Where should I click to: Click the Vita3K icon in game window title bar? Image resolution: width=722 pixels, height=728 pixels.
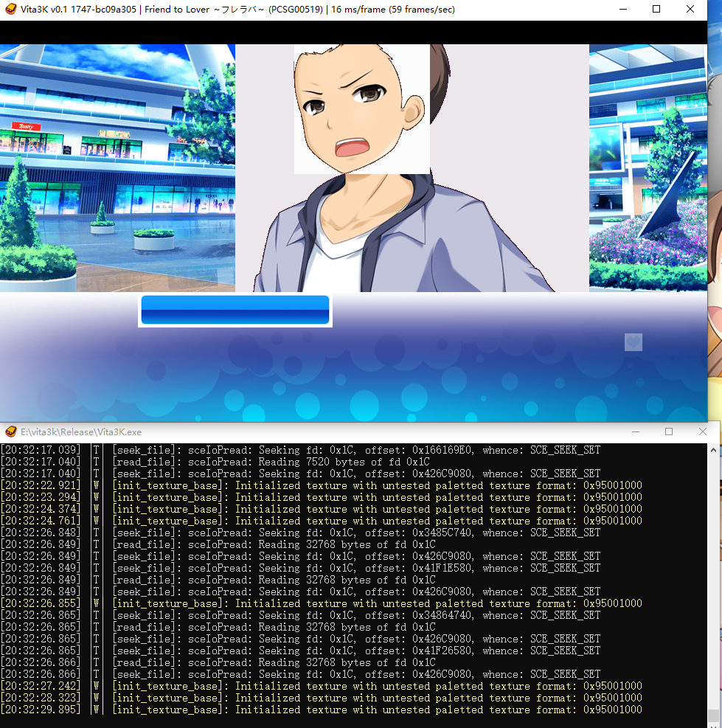coord(10,10)
